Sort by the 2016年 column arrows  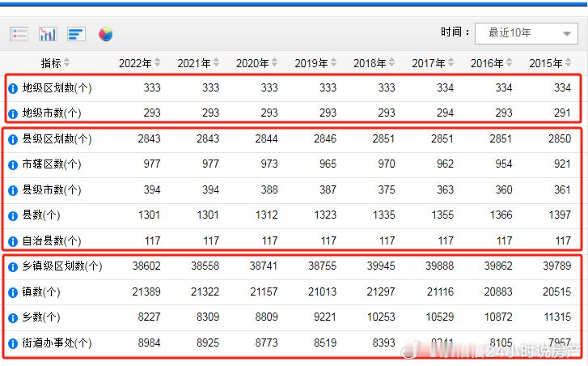pos(510,62)
